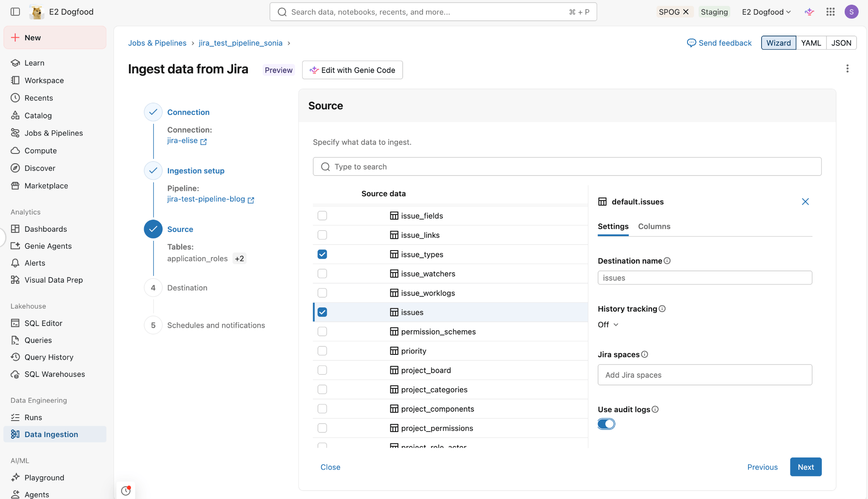Click Edit with Genie Code button

click(352, 70)
